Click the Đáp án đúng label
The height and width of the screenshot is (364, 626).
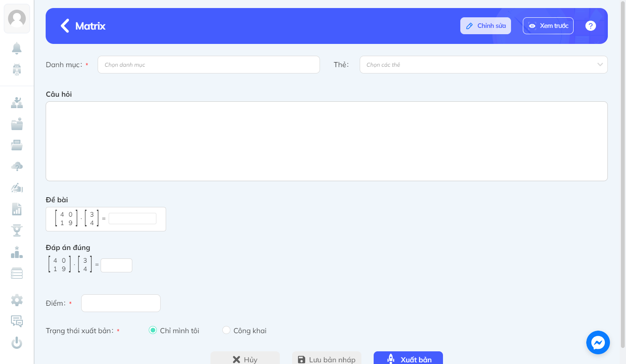pos(68,247)
